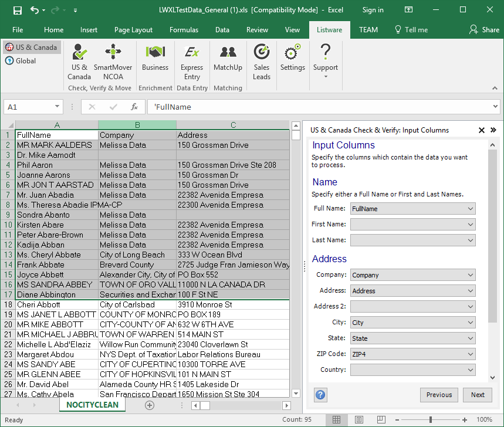Open the City column dropdown

pos(471,323)
